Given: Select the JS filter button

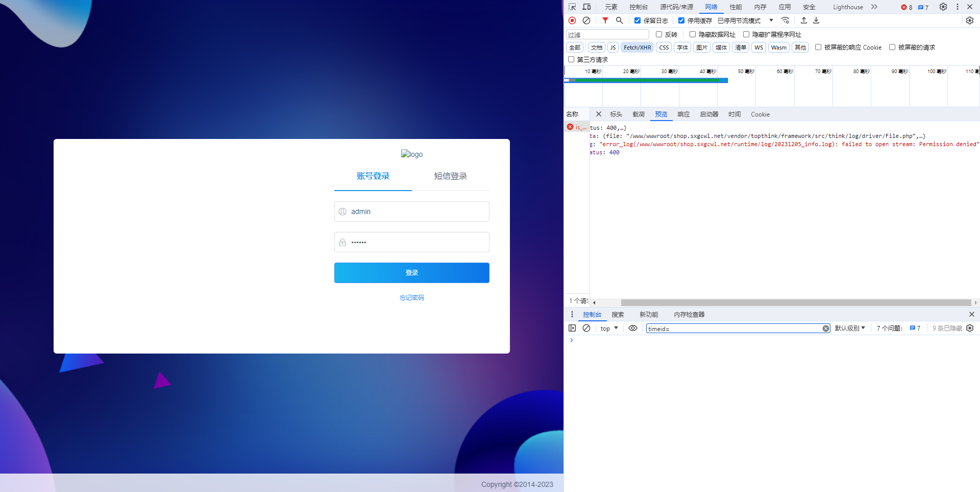Looking at the screenshot, I should pyautogui.click(x=613, y=48).
